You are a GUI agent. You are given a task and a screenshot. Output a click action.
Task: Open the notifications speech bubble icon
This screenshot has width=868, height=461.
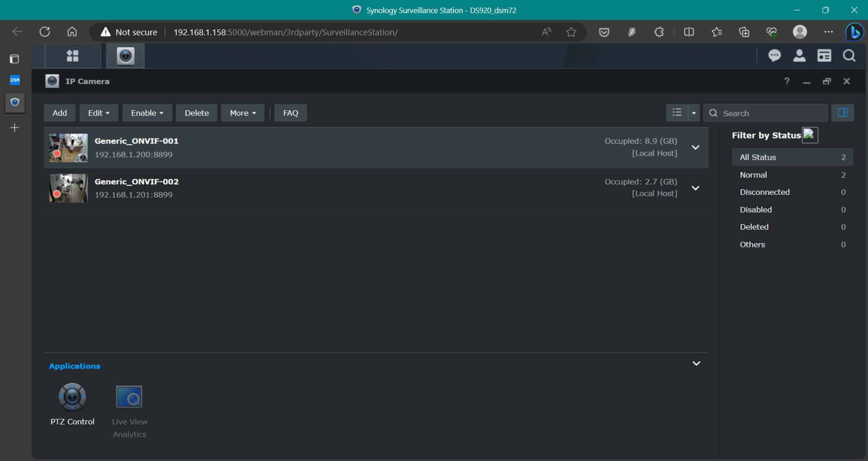(x=774, y=56)
